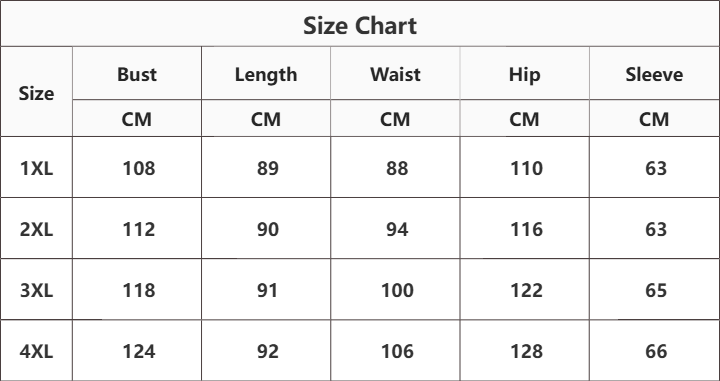Image resolution: width=720 pixels, height=381 pixels.
Task: Click the 1XL bust value 108
Action: click(x=139, y=168)
